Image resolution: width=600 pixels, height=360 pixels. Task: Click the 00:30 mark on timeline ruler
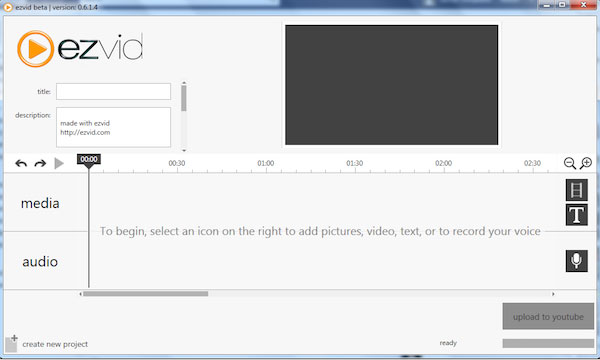pos(177,163)
